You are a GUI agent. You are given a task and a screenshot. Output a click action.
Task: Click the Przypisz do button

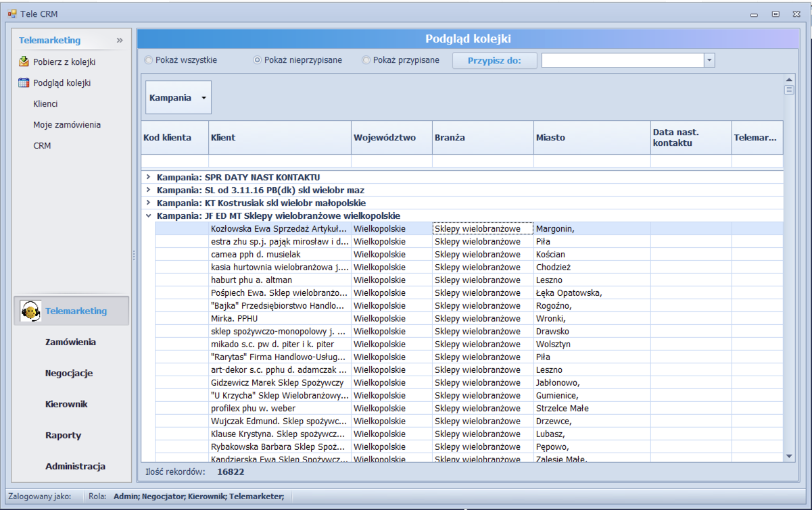click(x=494, y=61)
